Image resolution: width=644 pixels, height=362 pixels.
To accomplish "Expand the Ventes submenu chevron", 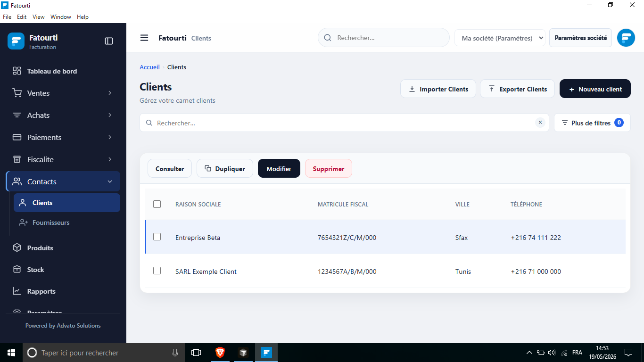I will [x=110, y=93].
